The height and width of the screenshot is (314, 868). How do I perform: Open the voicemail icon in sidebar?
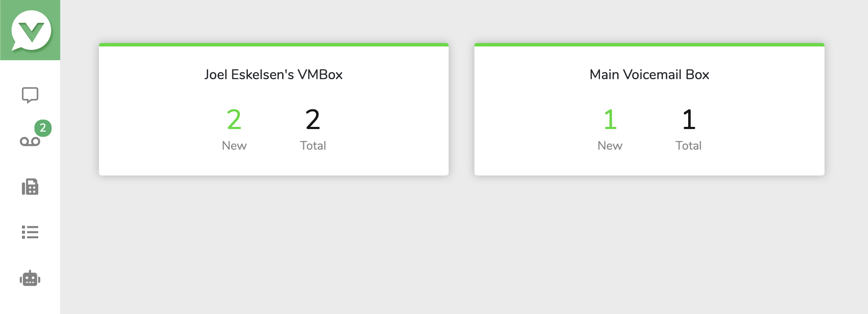pyautogui.click(x=30, y=142)
